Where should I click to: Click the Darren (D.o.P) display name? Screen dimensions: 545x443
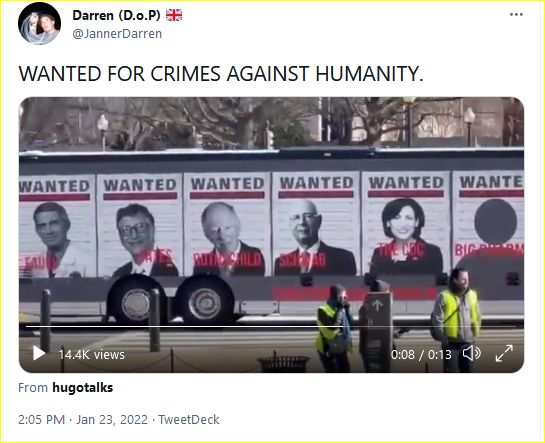tap(116, 15)
